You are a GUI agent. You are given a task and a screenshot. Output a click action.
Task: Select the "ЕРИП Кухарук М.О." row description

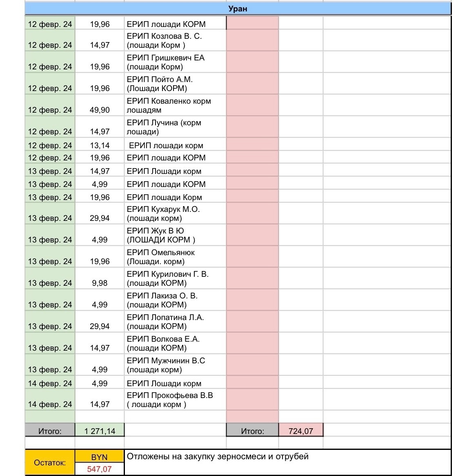pyautogui.click(x=175, y=214)
